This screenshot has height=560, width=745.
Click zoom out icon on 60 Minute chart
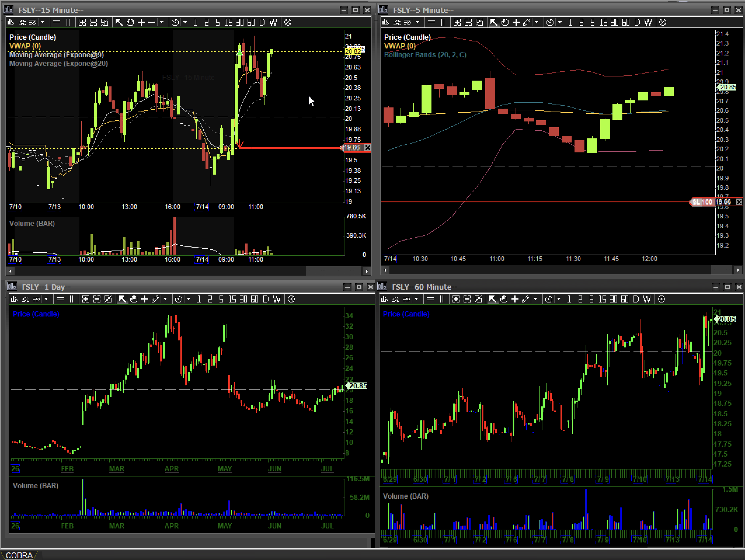pos(467,299)
